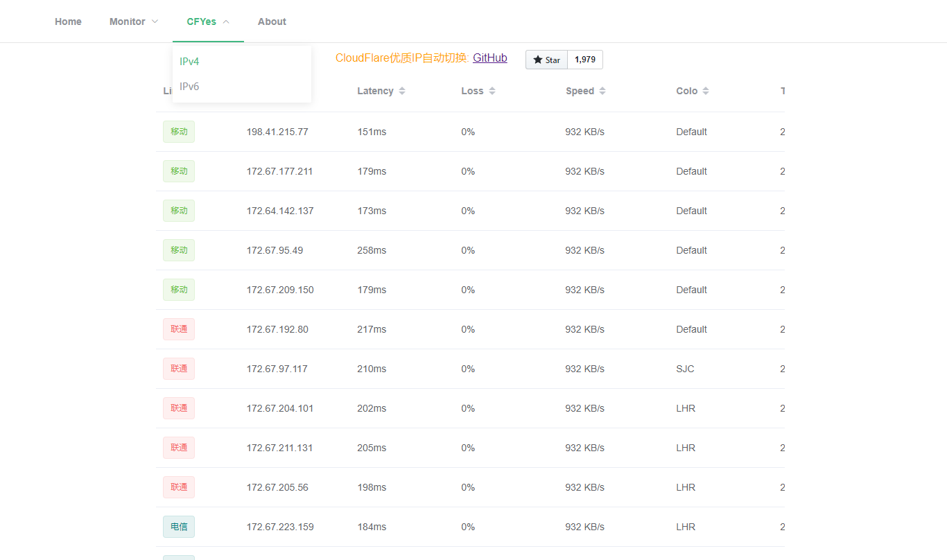Viewport: 947px width, 560px height.
Task: Open the stargazers count 1,979
Action: click(585, 60)
